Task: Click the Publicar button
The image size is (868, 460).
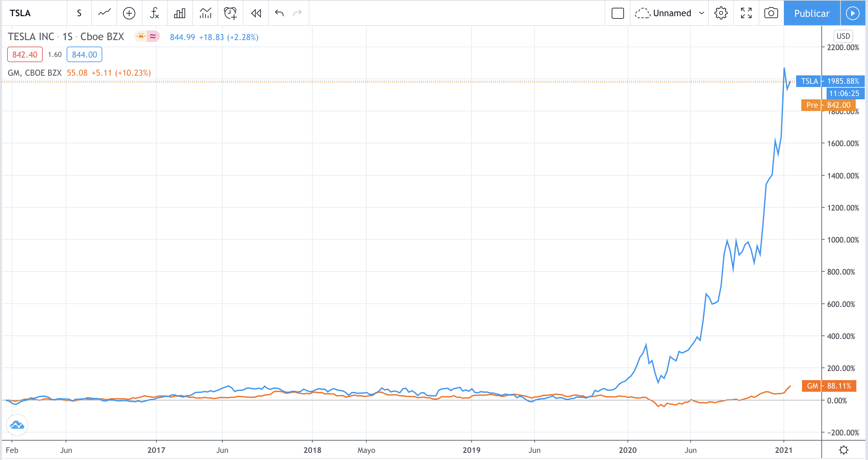Action: pyautogui.click(x=812, y=13)
